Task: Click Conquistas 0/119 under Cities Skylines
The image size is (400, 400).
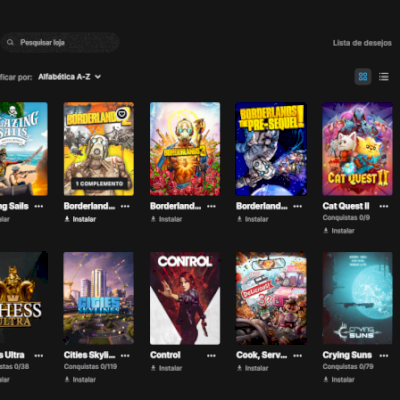Action: coord(90,367)
